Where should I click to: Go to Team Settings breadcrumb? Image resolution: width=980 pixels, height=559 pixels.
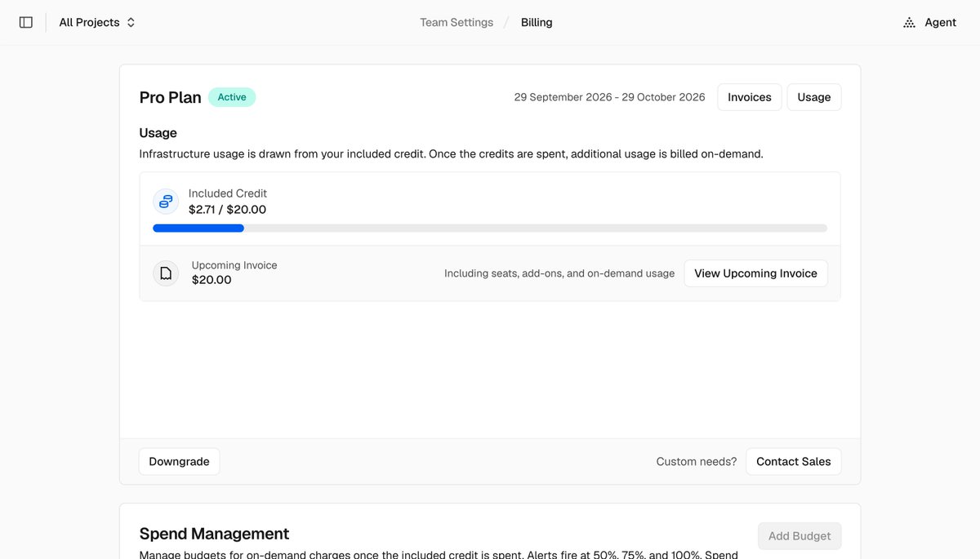coord(457,23)
